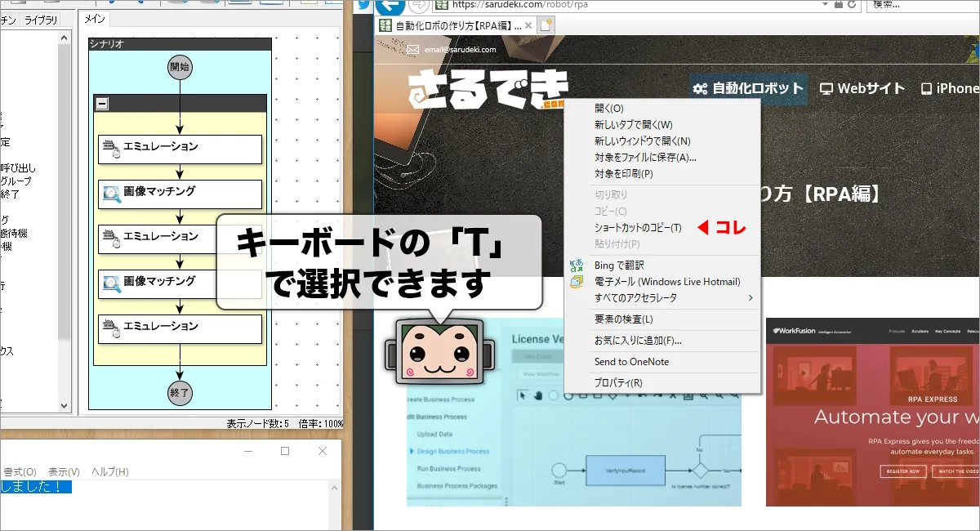Open the 書式(O) menu in Notepad

click(20, 472)
